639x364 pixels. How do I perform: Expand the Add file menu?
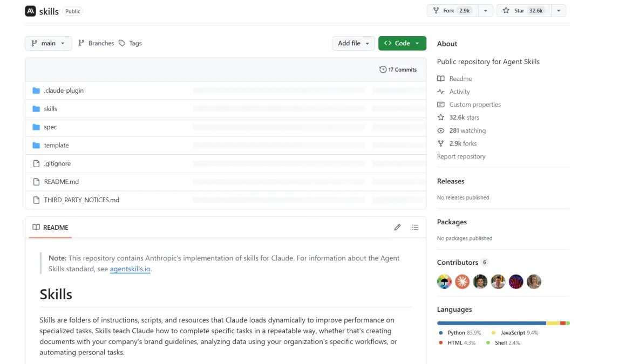[x=353, y=43]
